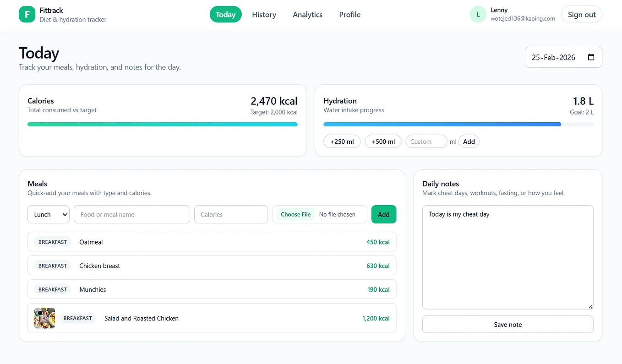Click the green Add meal button
The width and height of the screenshot is (622, 364).
384,214
